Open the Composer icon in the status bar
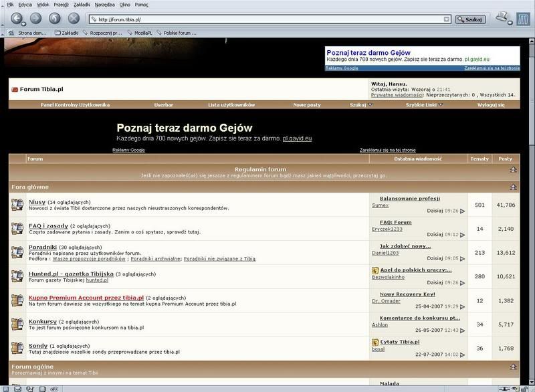 tap(30, 389)
